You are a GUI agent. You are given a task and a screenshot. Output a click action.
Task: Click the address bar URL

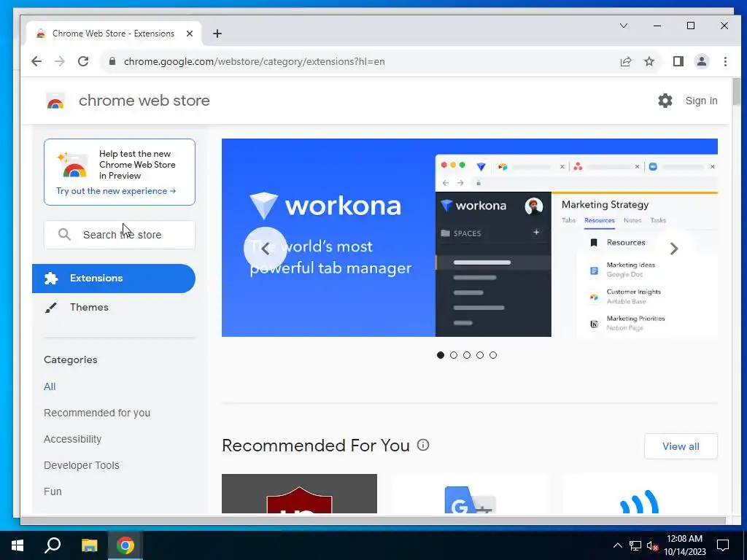click(254, 61)
